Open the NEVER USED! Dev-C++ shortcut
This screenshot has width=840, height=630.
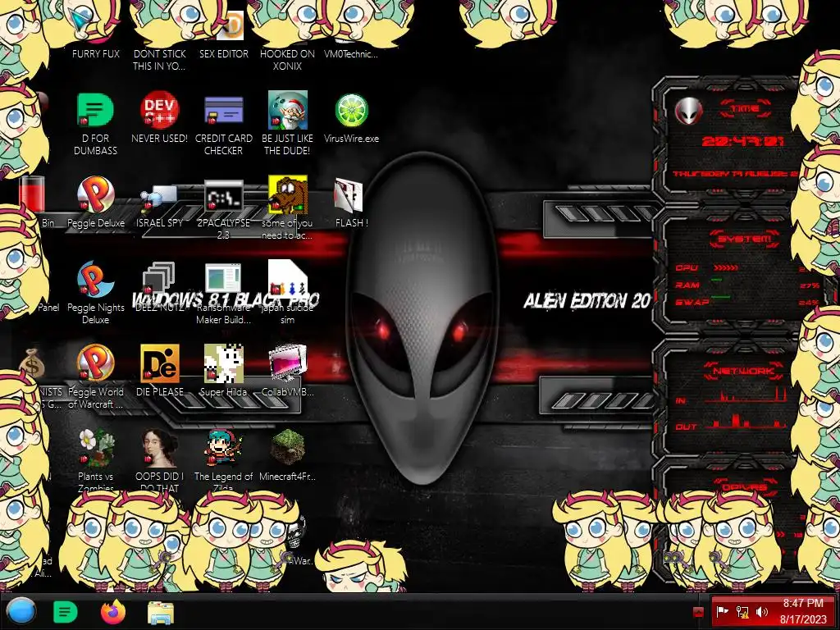click(159, 111)
